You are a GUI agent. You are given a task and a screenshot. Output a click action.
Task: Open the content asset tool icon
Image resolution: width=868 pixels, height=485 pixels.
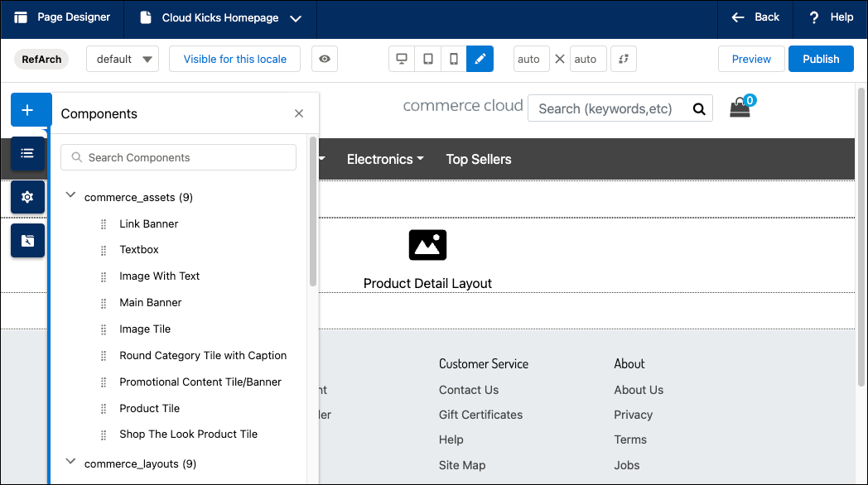click(27, 241)
